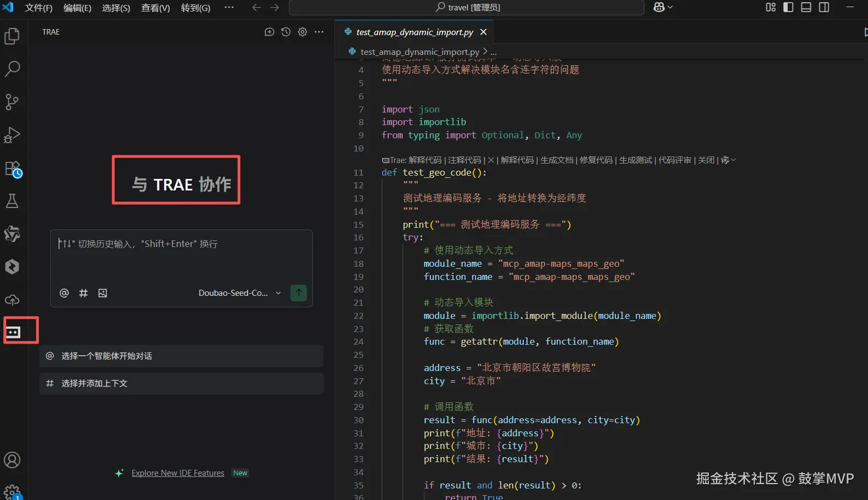This screenshot has height=500, width=868.
Task: Open the 选择(S) menu
Action: (x=116, y=8)
